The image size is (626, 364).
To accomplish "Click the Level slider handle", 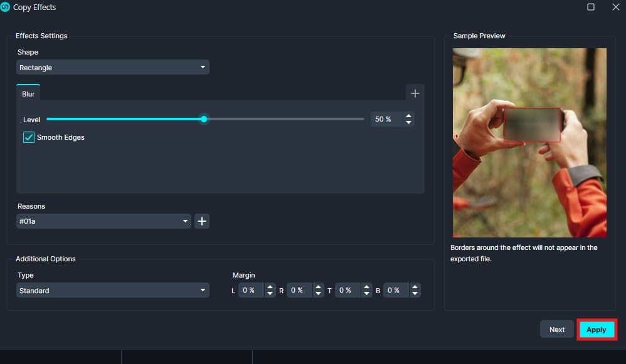I will (x=203, y=119).
